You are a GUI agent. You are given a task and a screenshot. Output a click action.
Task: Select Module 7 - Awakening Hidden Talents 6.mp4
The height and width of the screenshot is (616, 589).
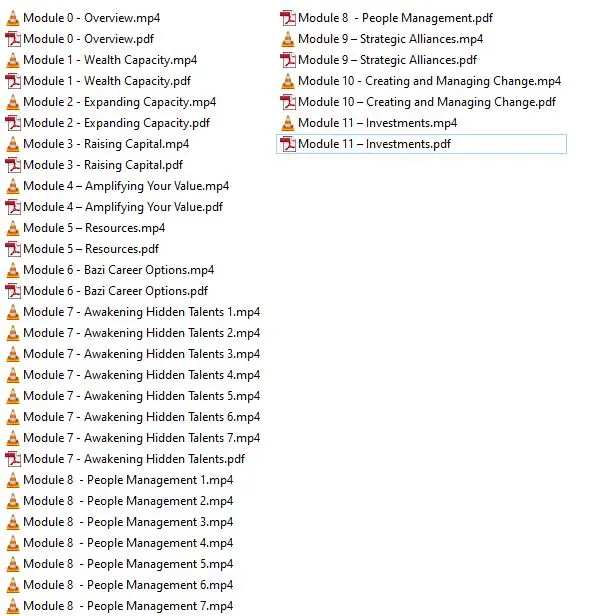pyautogui.click(x=133, y=417)
